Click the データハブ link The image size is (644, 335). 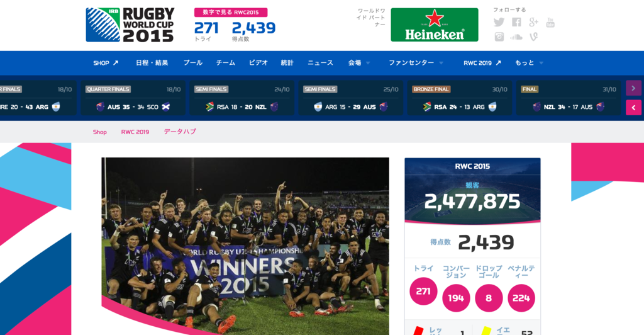[x=180, y=132]
